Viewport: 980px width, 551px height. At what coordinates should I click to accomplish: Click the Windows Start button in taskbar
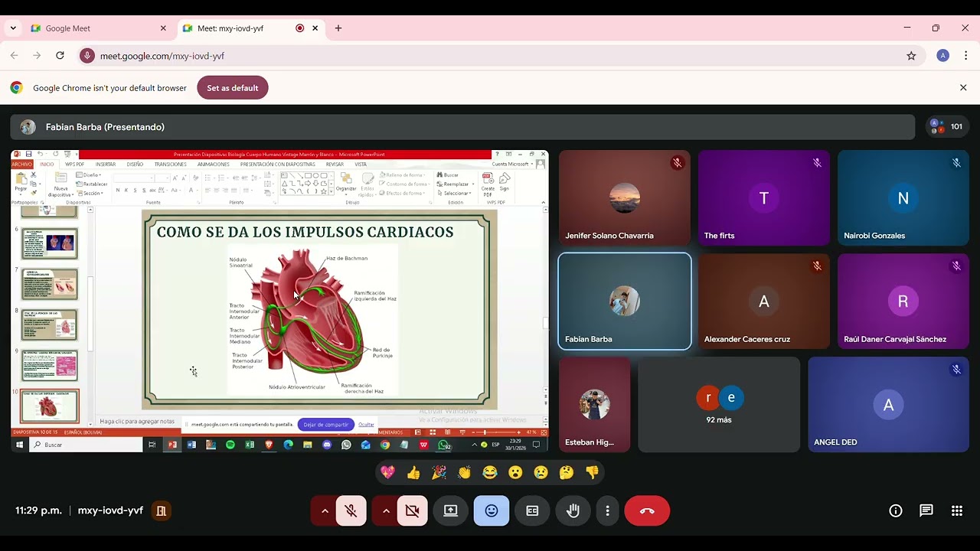pos(19,445)
